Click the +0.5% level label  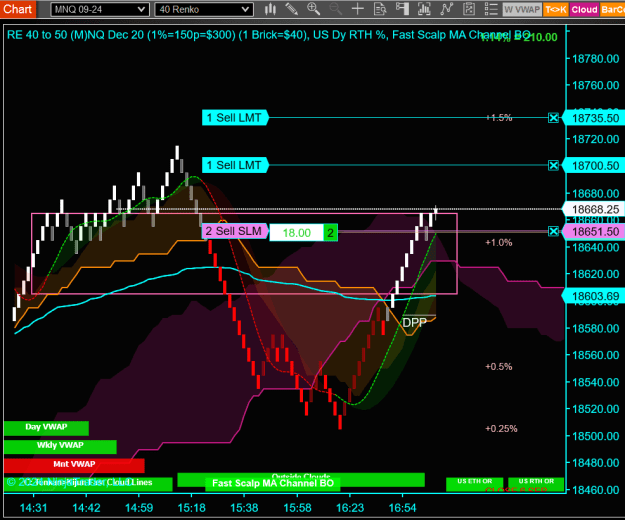coord(499,367)
